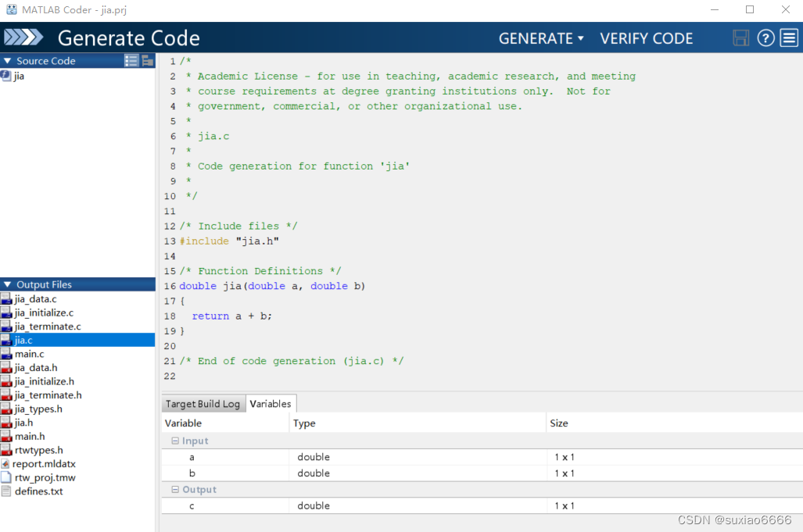Open the defines.txt output file

(x=77, y=491)
